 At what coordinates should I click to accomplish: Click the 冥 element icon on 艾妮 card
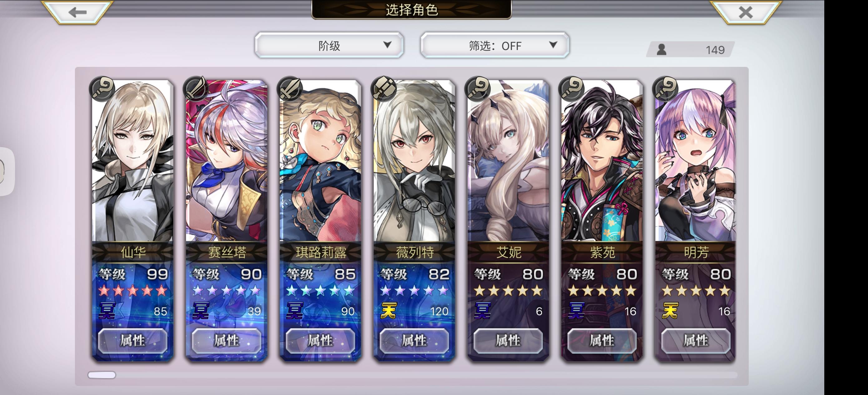click(482, 311)
